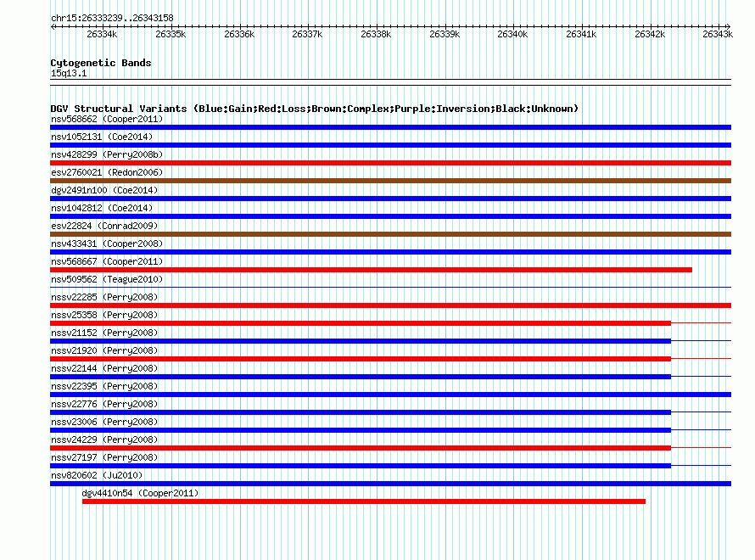Select the nsv568662 blue gain bar

point(390,127)
